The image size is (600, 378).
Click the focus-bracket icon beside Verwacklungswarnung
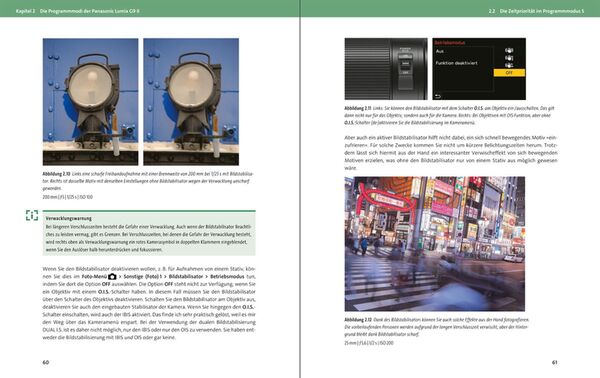pyautogui.click(x=32, y=215)
